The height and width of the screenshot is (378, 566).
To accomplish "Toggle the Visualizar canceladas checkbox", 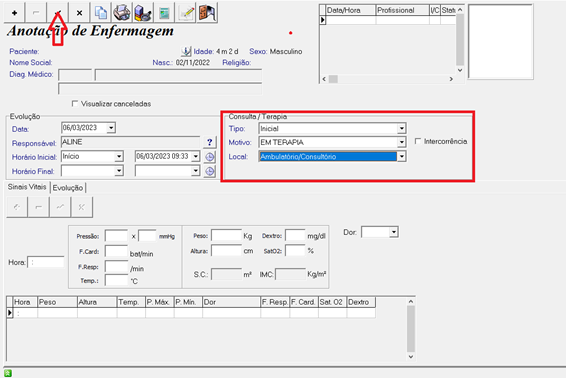I will tap(75, 104).
